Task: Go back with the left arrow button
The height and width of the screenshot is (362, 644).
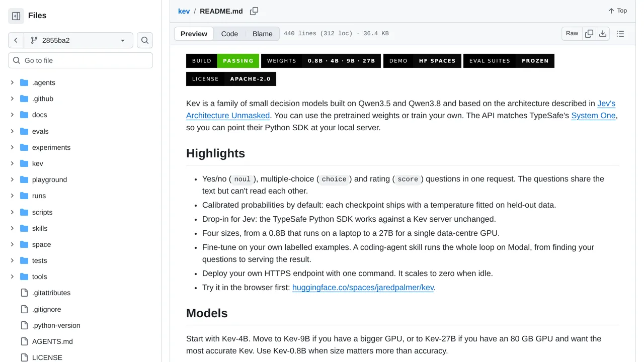Action: point(16,40)
